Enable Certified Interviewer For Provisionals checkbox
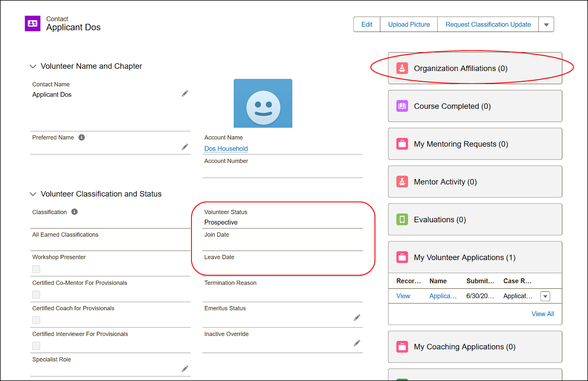The height and width of the screenshot is (381, 588). 36,346
